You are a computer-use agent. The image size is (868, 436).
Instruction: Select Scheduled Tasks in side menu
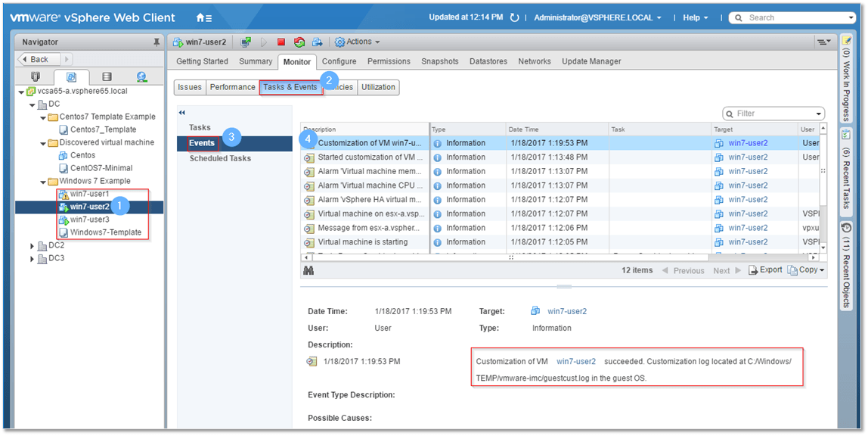tap(220, 158)
